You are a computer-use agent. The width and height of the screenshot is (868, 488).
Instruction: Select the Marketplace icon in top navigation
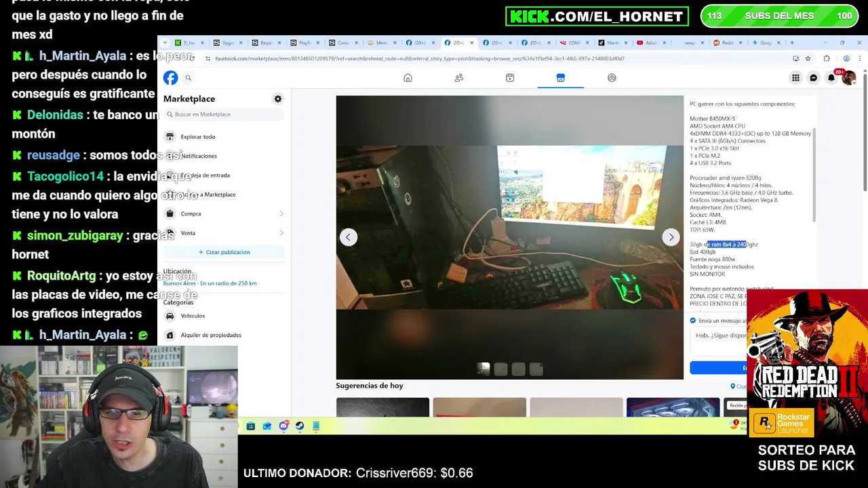(x=561, y=78)
